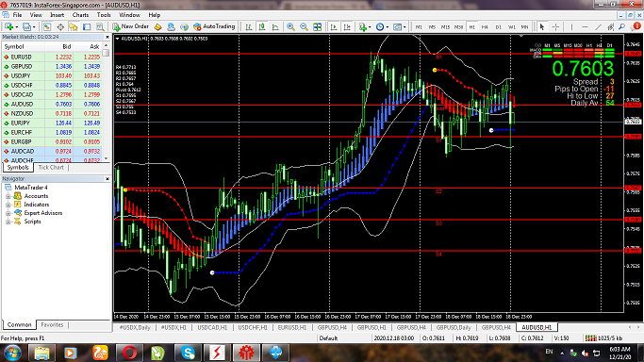Open the Opera browser taskbar icon

pos(129,353)
